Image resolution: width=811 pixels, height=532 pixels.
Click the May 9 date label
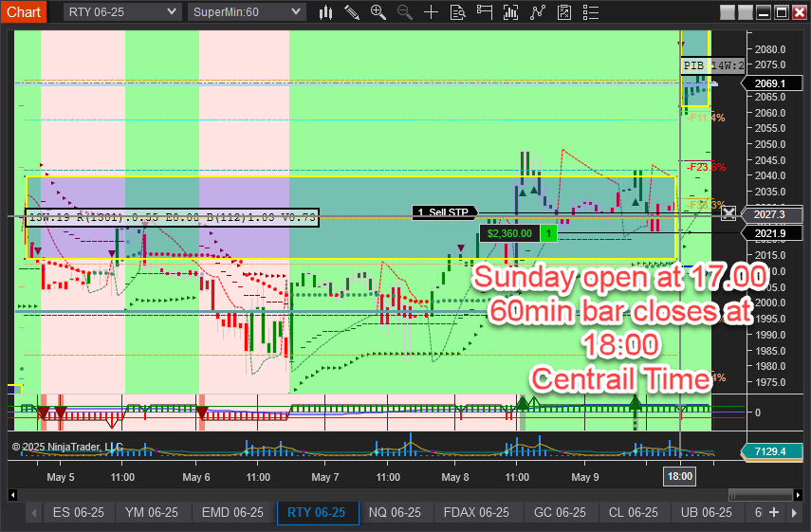click(x=585, y=477)
